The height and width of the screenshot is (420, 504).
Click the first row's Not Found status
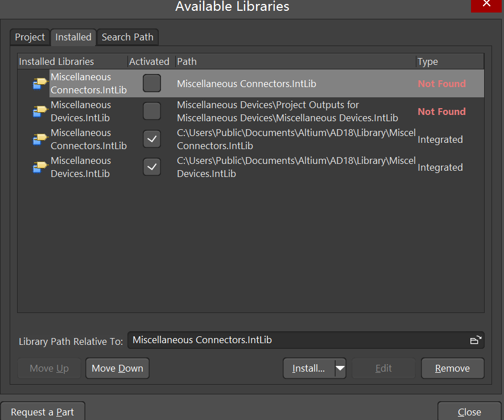click(441, 84)
